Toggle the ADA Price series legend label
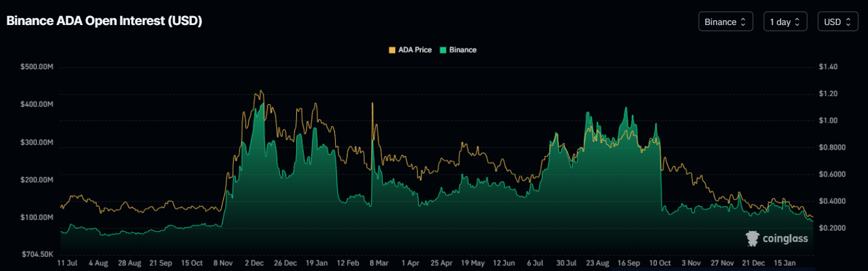This screenshot has height=271, width=868. 415,50
